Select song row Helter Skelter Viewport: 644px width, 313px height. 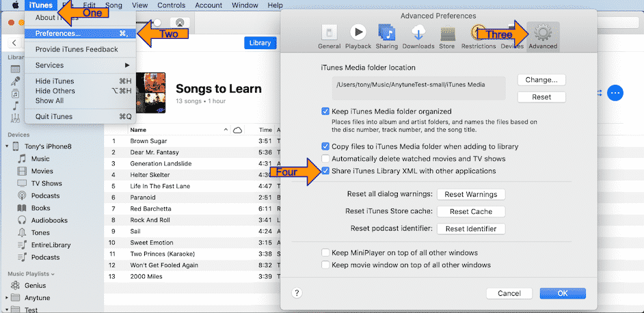pyautogui.click(x=192, y=175)
